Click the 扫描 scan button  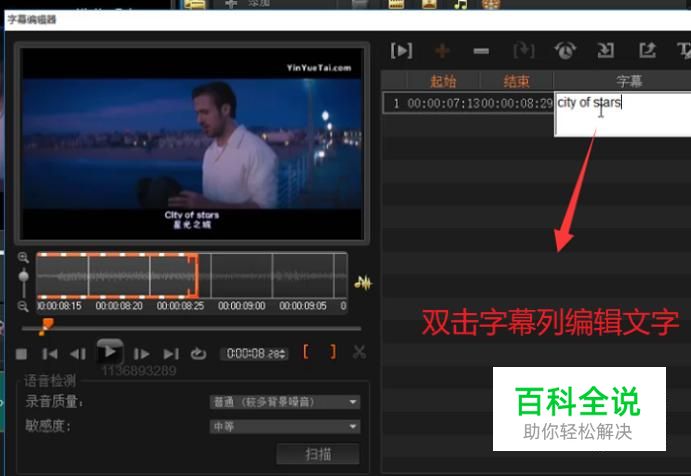click(318, 454)
